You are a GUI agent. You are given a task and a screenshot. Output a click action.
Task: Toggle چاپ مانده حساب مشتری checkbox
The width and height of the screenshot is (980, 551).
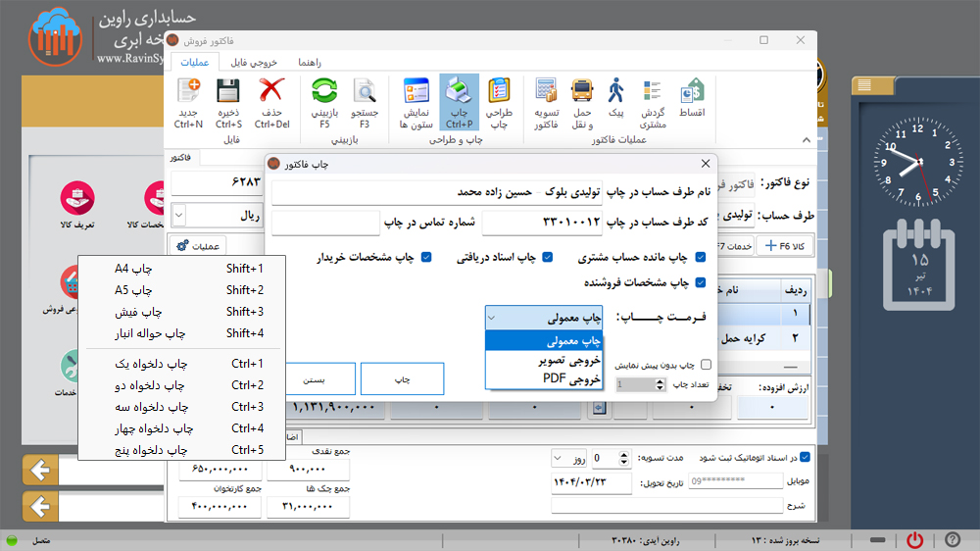pyautogui.click(x=701, y=258)
